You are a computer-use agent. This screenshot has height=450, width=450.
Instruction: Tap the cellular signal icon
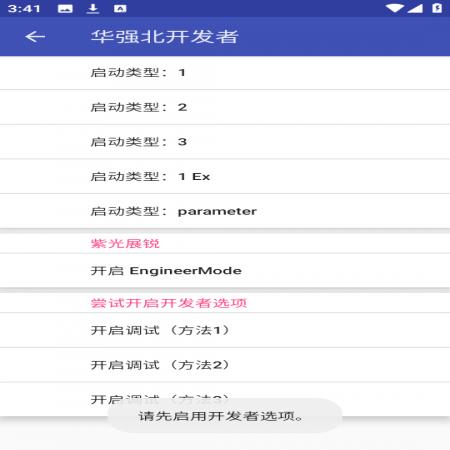coord(415,8)
